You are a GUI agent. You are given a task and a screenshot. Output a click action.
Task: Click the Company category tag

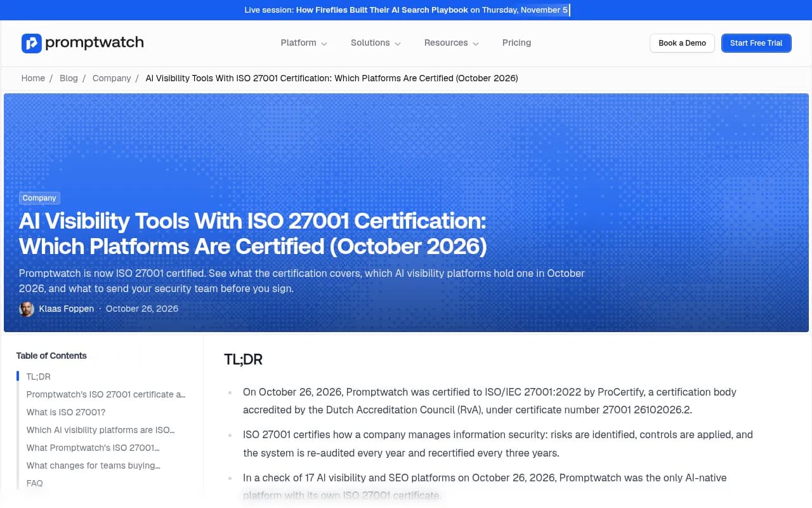coord(39,198)
